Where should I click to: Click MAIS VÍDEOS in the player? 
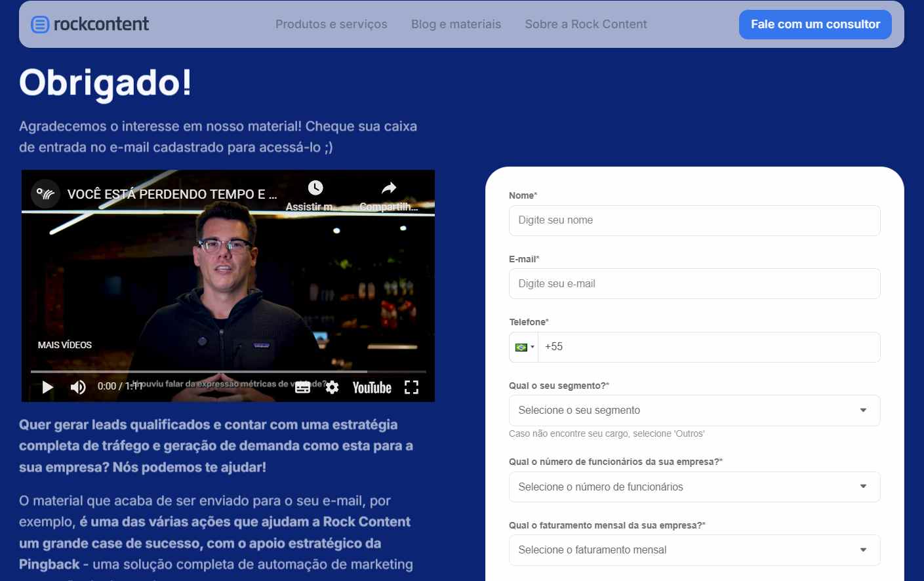point(65,345)
